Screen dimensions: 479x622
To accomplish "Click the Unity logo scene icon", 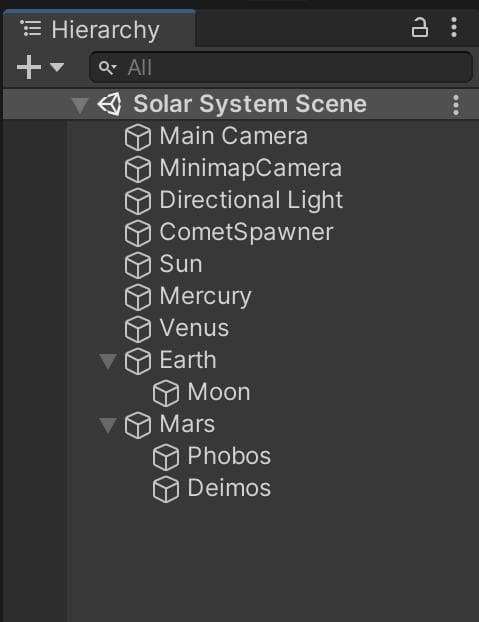I will tap(109, 104).
